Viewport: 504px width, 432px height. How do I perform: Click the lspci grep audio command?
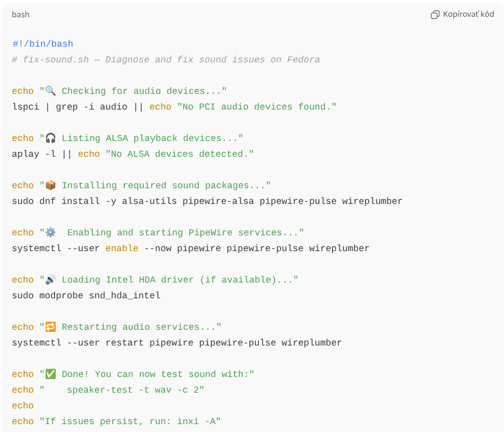pyautogui.click(x=68, y=106)
